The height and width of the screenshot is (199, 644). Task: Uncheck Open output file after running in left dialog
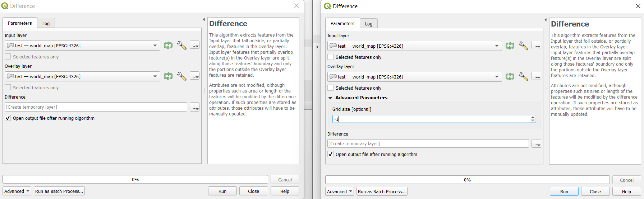(8, 118)
